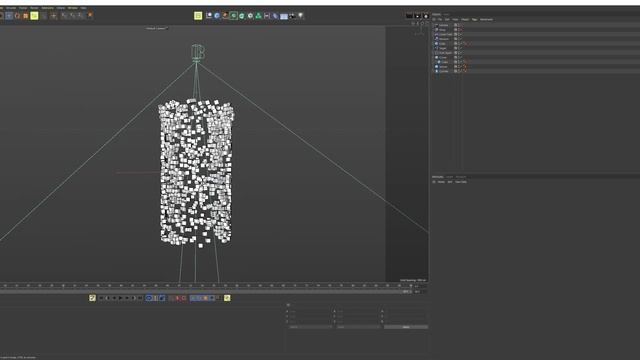Open the Window menu in the main menu bar

pyautogui.click(x=73, y=8)
